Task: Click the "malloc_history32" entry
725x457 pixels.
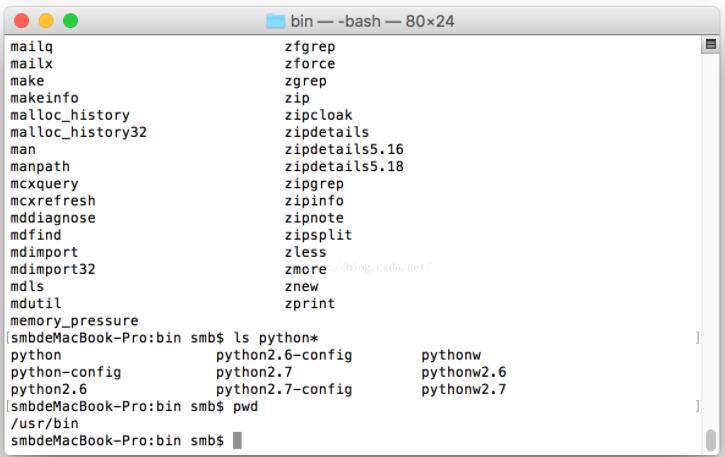Action: pyautogui.click(x=78, y=132)
